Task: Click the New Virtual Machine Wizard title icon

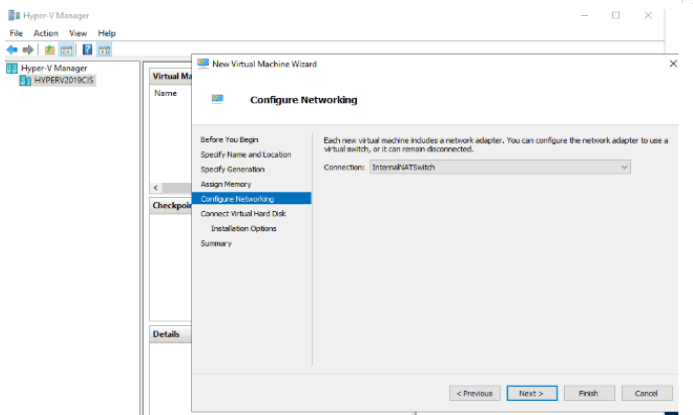Action: [203, 64]
